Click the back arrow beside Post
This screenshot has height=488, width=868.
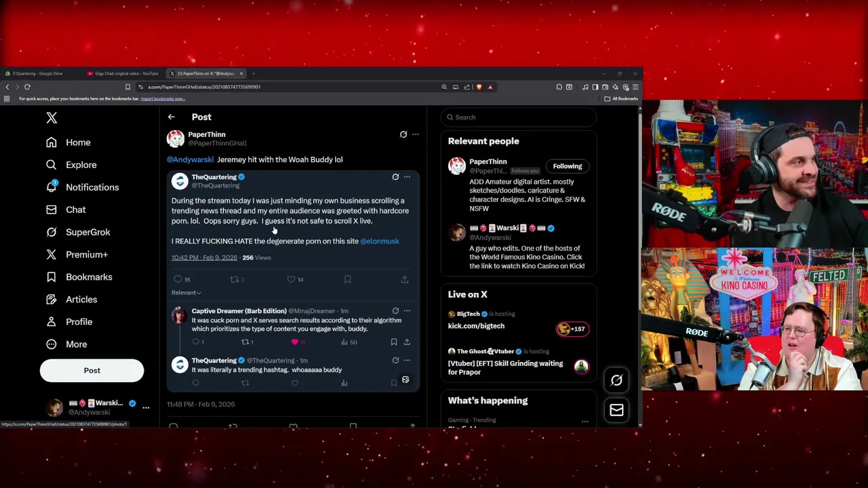tap(172, 117)
